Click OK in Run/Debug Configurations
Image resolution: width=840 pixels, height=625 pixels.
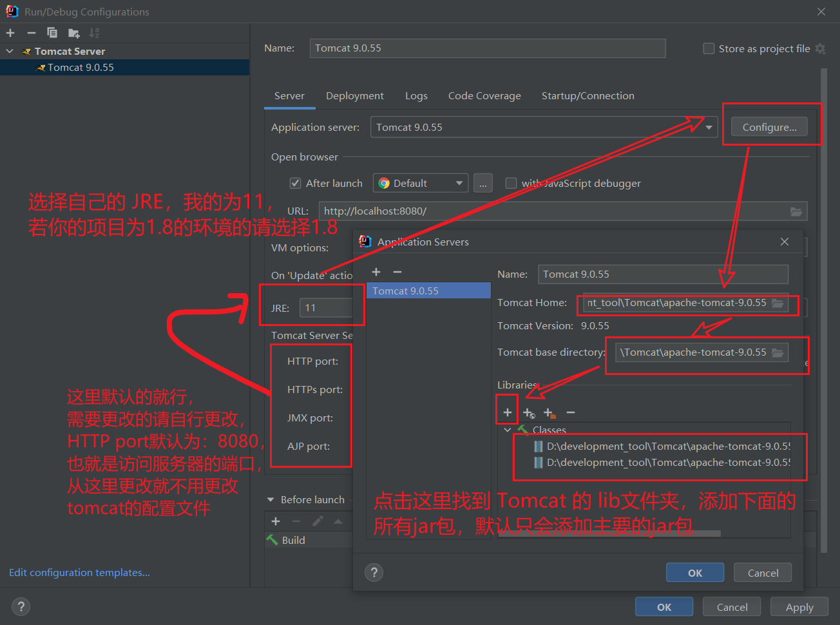pos(664,607)
